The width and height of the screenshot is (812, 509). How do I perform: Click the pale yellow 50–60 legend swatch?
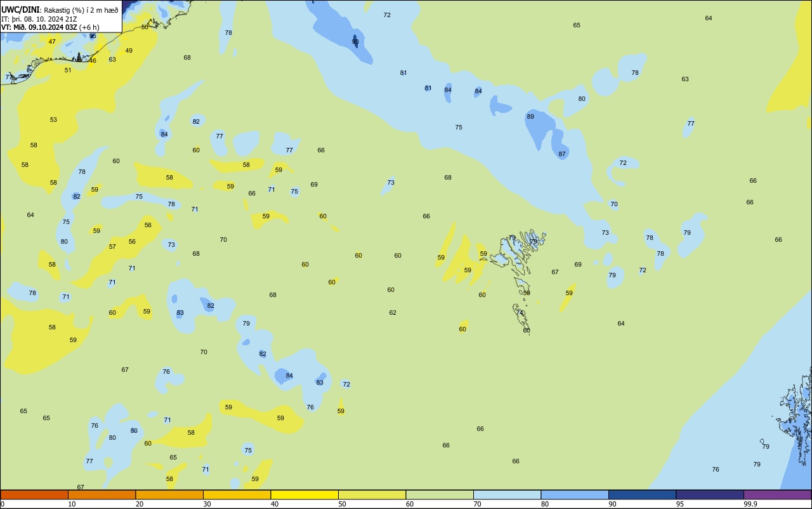372,494
